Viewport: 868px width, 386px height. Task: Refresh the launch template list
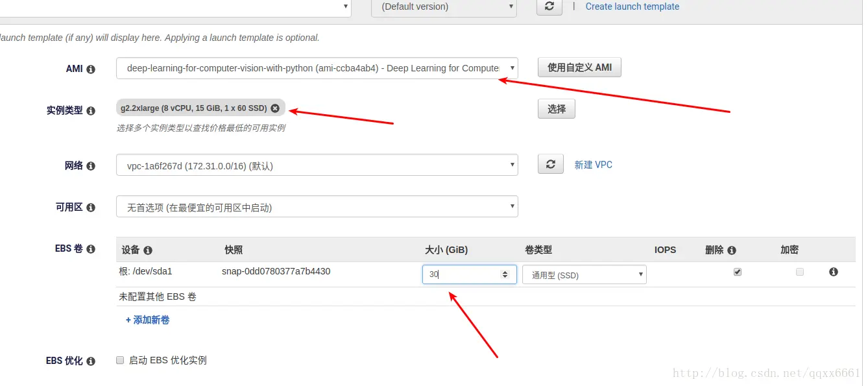(549, 6)
